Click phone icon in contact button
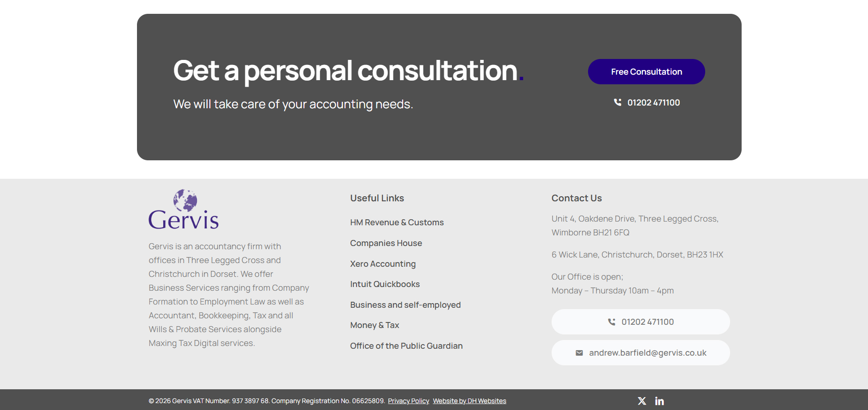 612,322
